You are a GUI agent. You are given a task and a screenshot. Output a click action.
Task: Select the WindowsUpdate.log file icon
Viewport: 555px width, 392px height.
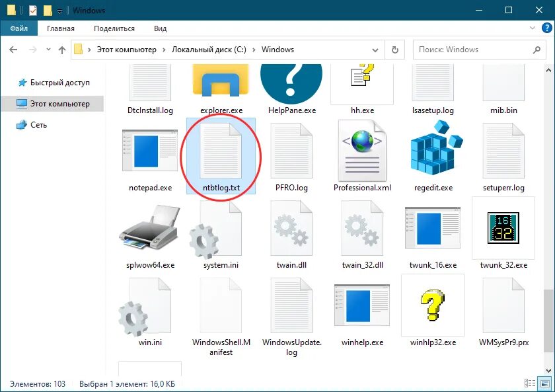pyautogui.click(x=291, y=305)
